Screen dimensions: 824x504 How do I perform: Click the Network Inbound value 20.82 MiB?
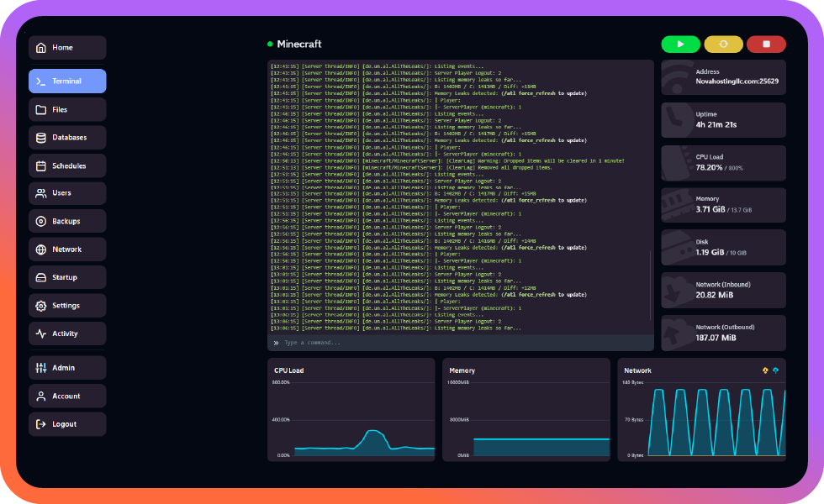click(715, 295)
